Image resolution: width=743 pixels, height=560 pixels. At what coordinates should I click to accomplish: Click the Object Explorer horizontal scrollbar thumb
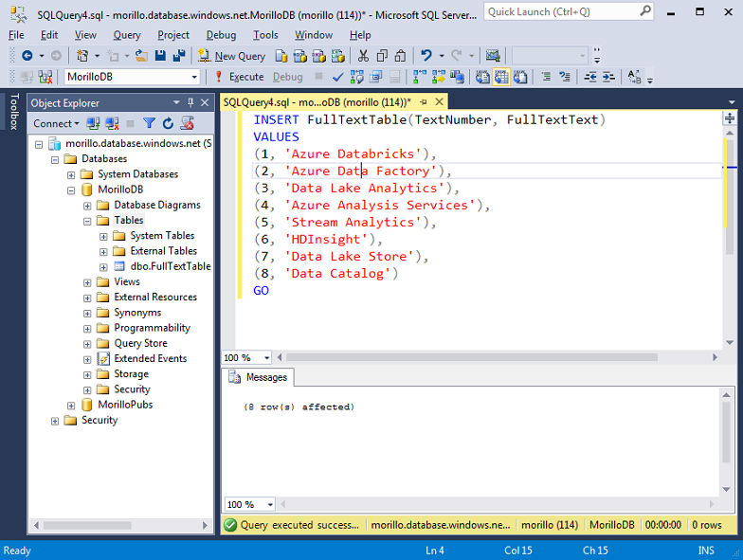pos(87,525)
